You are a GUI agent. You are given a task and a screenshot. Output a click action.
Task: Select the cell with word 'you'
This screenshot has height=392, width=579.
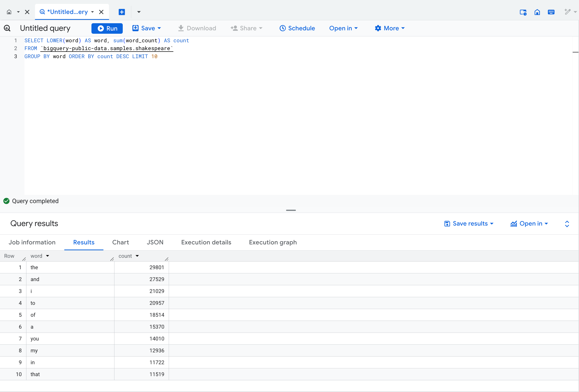click(70, 339)
